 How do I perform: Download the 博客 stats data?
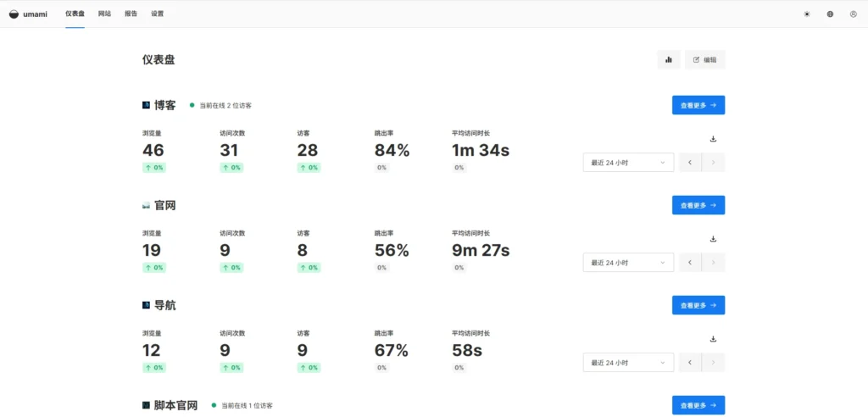[713, 139]
